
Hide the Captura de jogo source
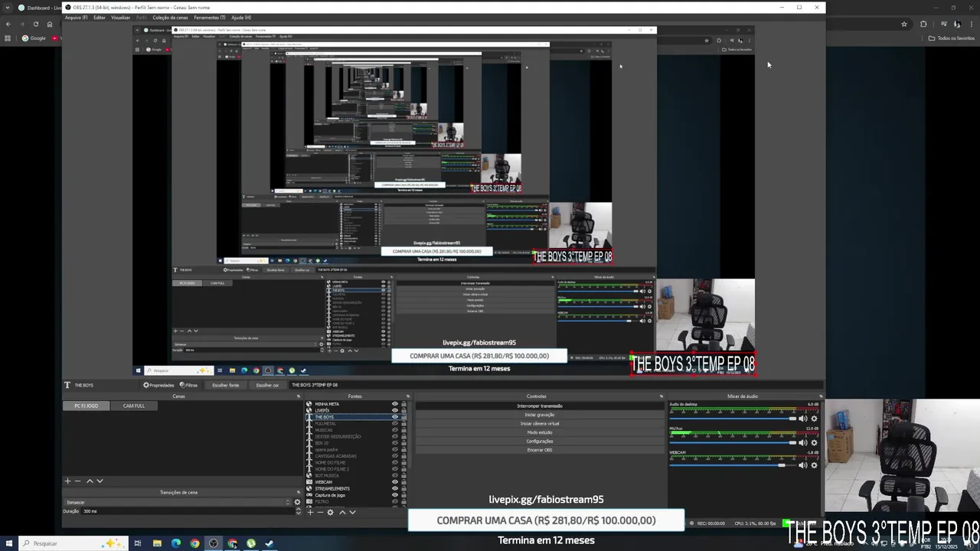click(395, 495)
